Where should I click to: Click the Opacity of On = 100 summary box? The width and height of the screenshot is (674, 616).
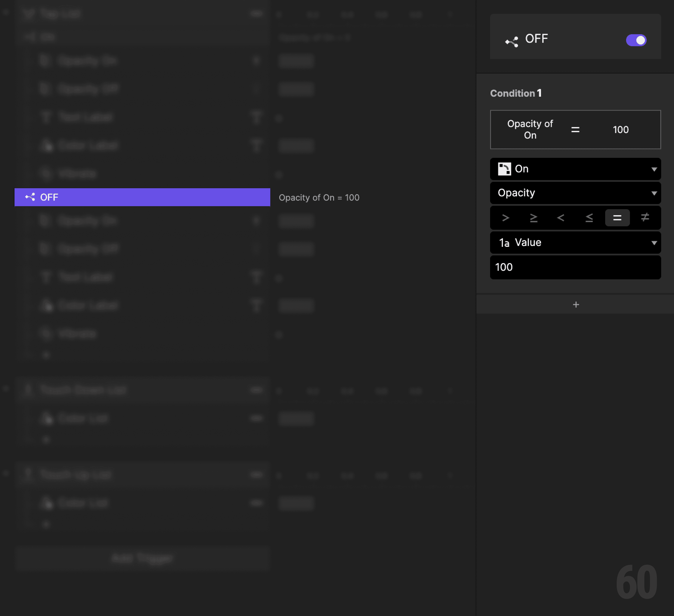point(575,130)
